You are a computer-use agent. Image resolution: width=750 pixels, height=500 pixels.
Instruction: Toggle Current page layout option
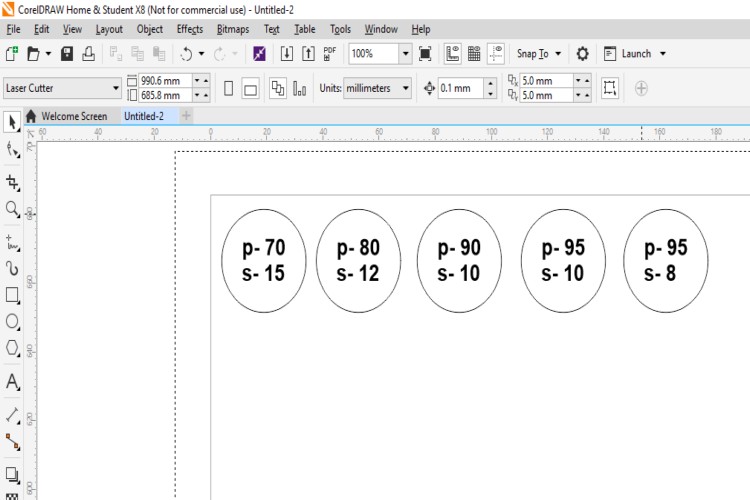[299, 89]
